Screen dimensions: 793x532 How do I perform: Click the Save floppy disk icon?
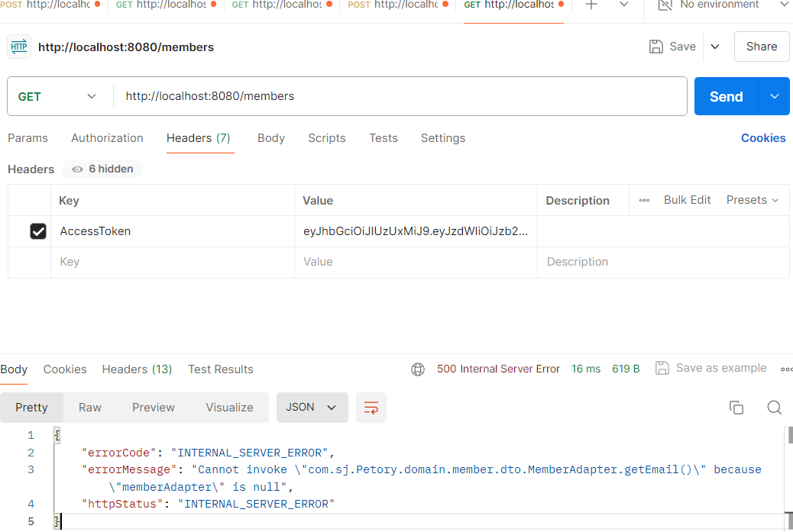point(656,47)
